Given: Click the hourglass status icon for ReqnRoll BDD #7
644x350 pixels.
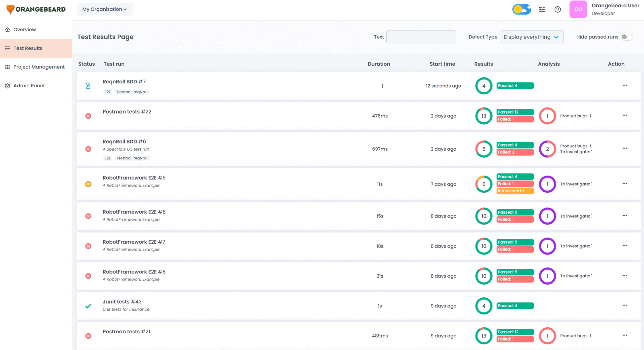Looking at the screenshot, I should [x=88, y=86].
